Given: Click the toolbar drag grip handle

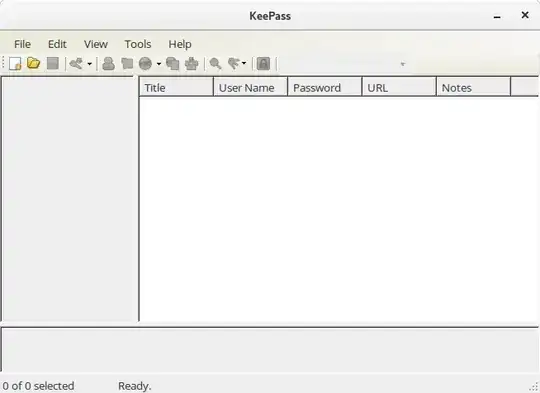Looking at the screenshot, I should click(x=4, y=63).
